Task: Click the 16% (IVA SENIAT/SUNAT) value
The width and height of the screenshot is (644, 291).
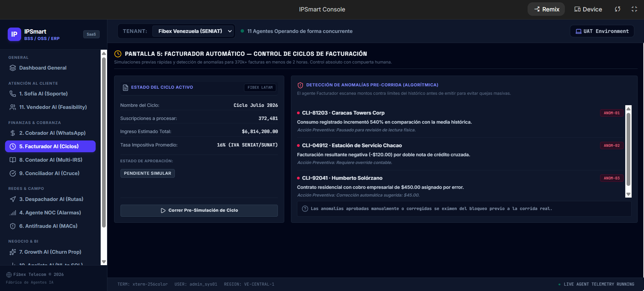Action: click(x=247, y=145)
